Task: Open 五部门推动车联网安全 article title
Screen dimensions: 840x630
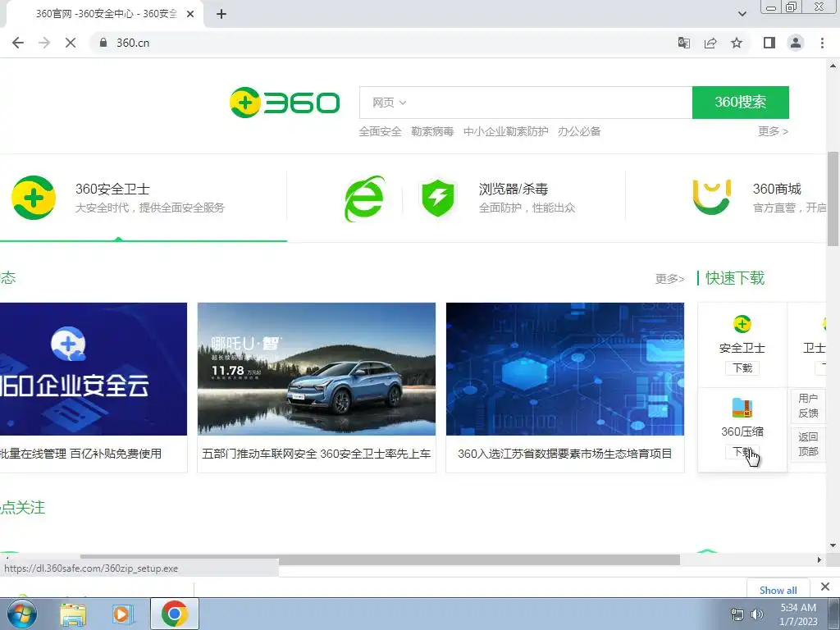Action: 316,454
